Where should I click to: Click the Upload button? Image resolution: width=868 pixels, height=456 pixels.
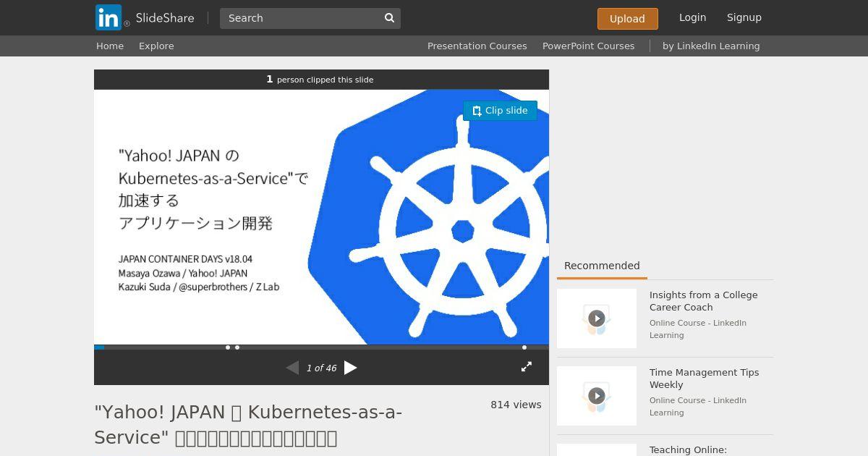(x=627, y=19)
